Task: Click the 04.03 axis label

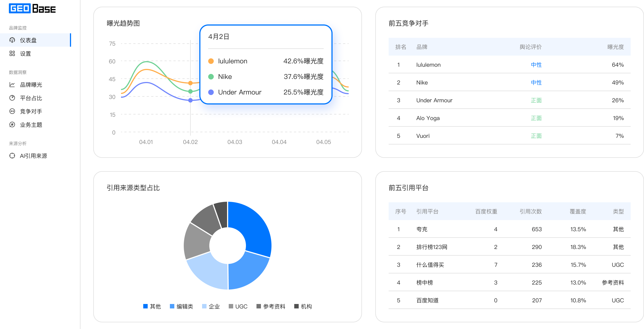Action: tap(235, 142)
